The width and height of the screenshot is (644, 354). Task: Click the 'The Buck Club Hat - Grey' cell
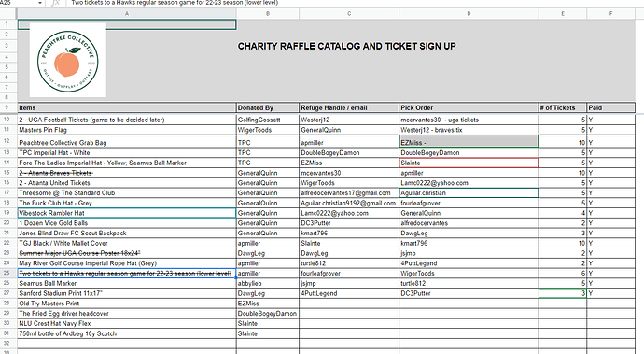[x=127, y=203]
